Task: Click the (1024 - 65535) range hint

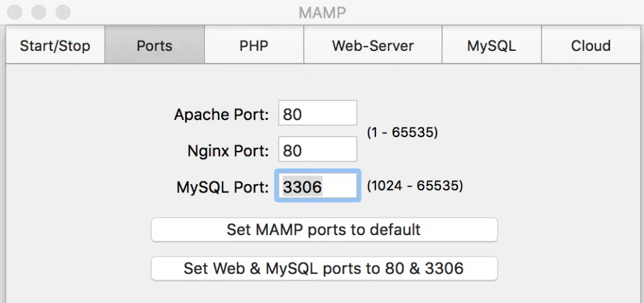Action: (415, 186)
